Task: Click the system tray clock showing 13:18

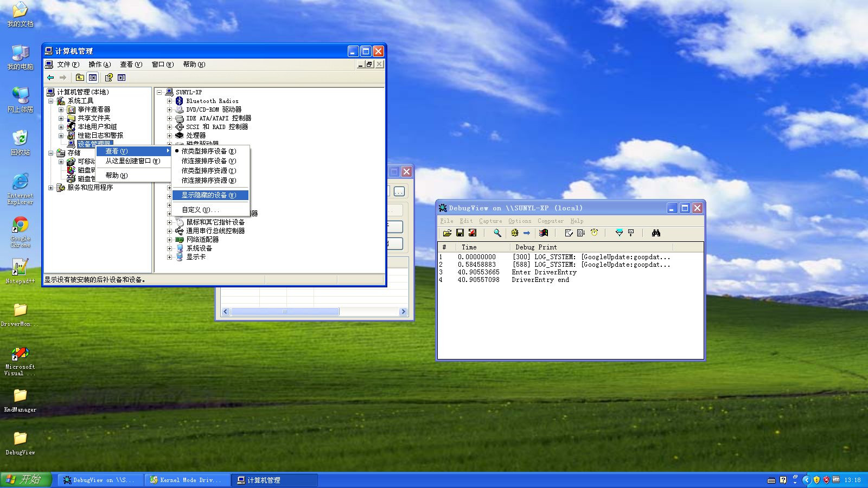Action: tap(852, 480)
